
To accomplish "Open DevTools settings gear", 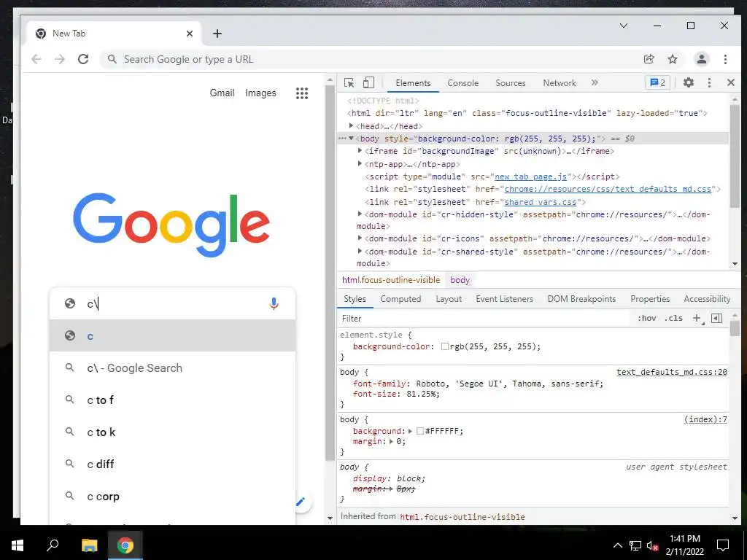I will point(689,82).
